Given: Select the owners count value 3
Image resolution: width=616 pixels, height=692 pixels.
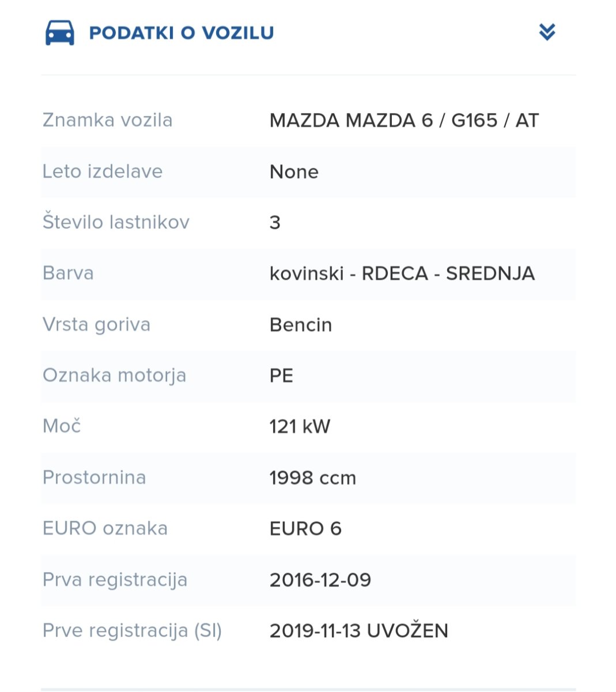Looking at the screenshot, I should point(275,223).
